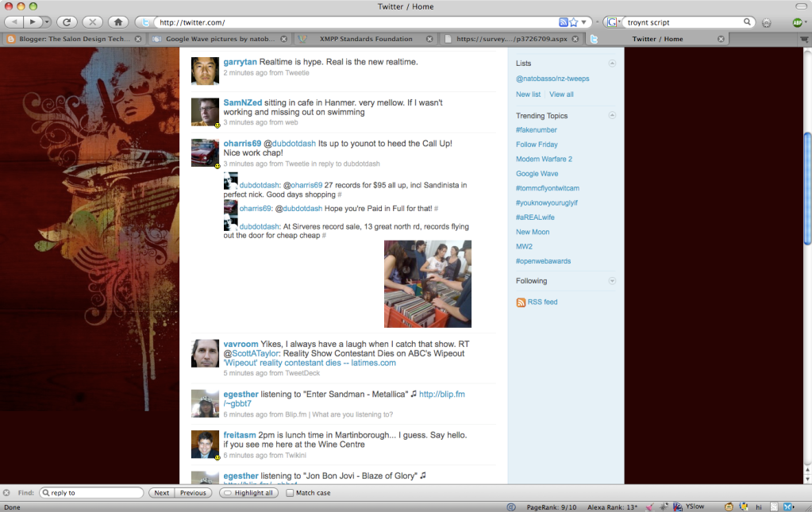812x512 pixels.
Task: Click the orange RSS feed icon in sidebar
Action: pyautogui.click(x=521, y=302)
